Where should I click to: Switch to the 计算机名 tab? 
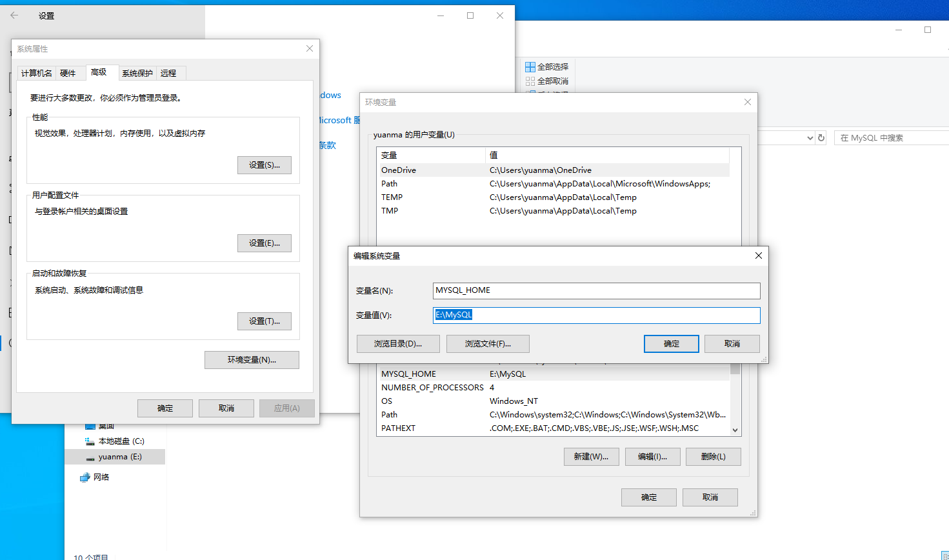[x=37, y=74]
